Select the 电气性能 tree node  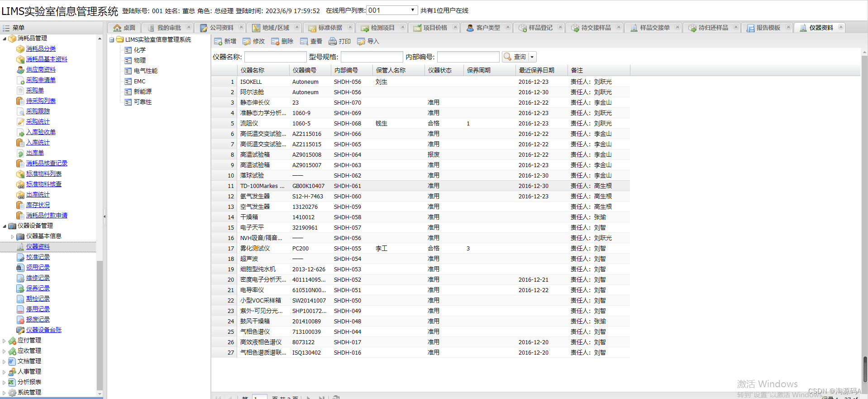pyautogui.click(x=146, y=71)
